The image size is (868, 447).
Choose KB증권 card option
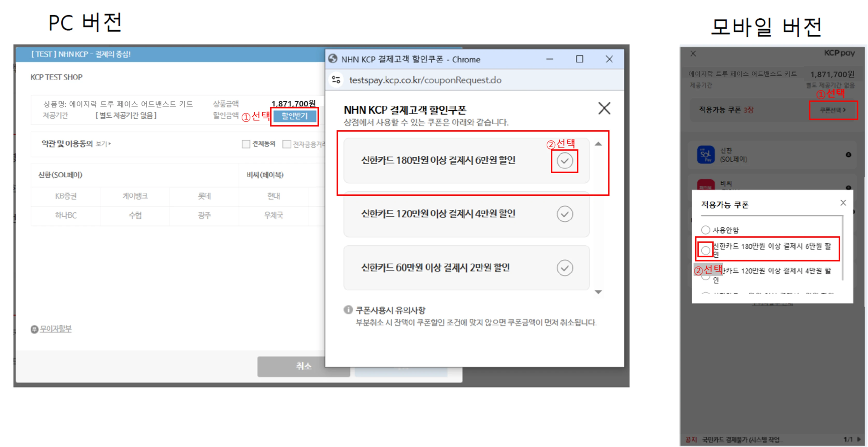[66, 196]
